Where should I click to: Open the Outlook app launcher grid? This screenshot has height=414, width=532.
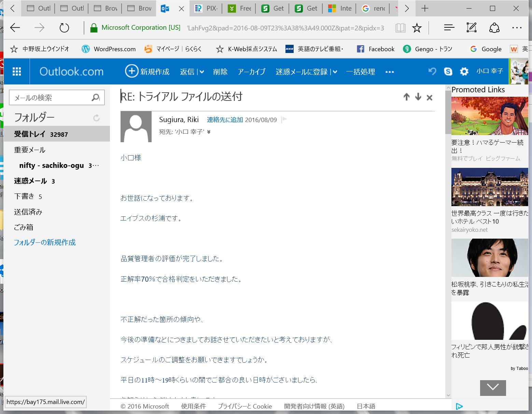click(x=17, y=71)
